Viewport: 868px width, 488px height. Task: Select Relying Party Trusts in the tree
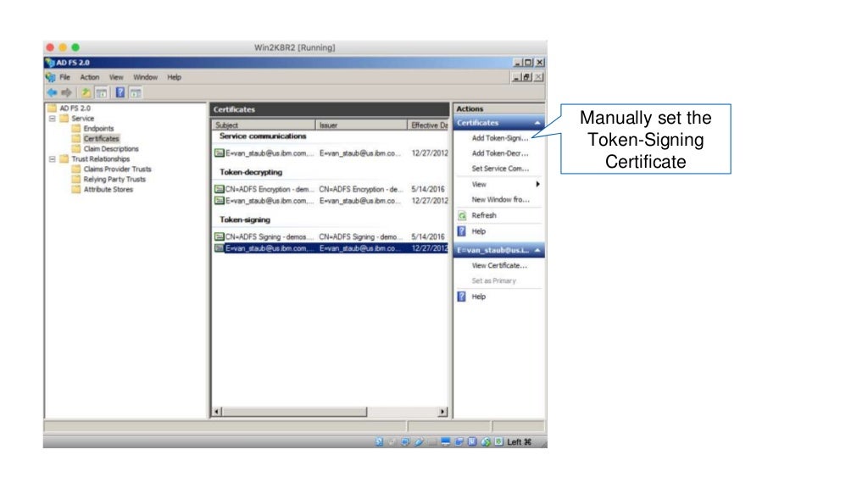click(x=114, y=179)
